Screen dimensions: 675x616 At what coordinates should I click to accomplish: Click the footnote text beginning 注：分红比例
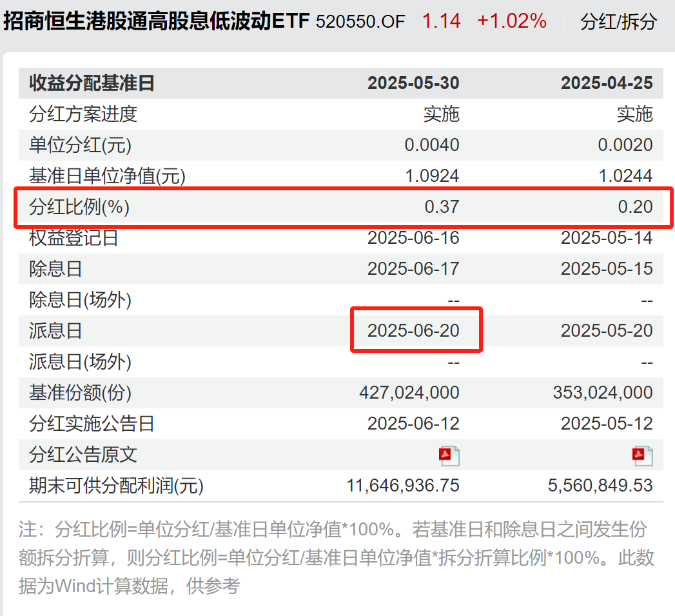pyautogui.click(x=336, y=558)
